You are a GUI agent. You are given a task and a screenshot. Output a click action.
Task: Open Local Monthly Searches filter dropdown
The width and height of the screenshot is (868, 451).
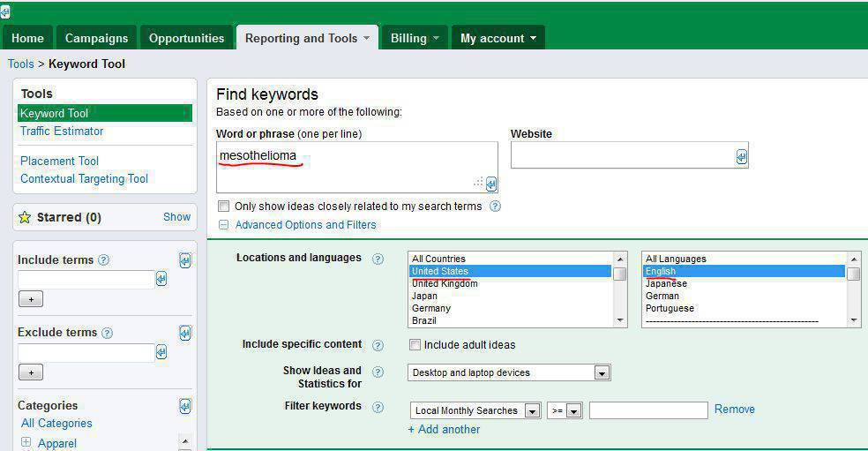(x=475, y=410)
